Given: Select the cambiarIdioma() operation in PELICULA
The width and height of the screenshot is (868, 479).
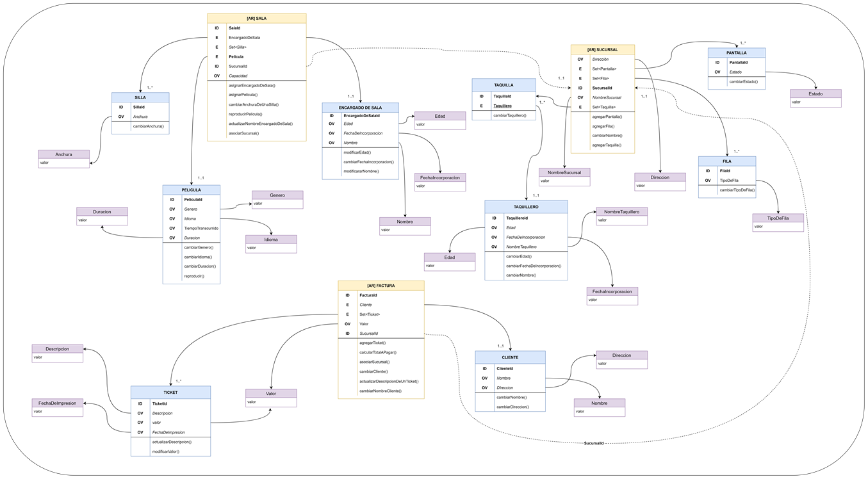Looking at the screenshot, I should 199,256.
